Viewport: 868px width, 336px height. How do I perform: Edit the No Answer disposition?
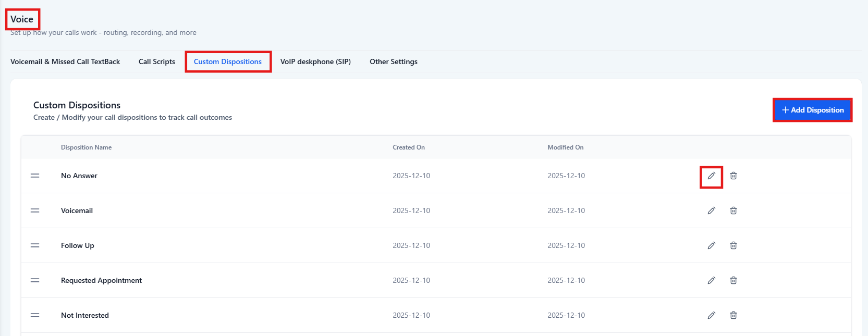coord(711,176)
